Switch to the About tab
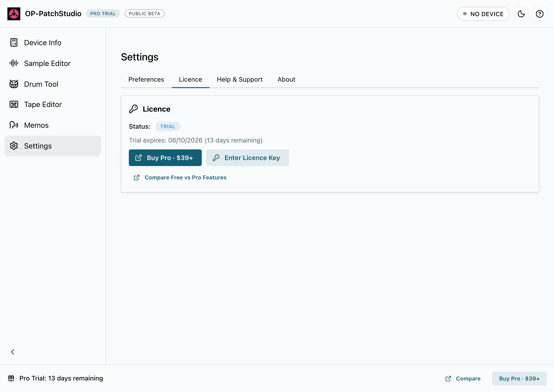This screenshot has width=554, height=392. (x=286, y=79)
